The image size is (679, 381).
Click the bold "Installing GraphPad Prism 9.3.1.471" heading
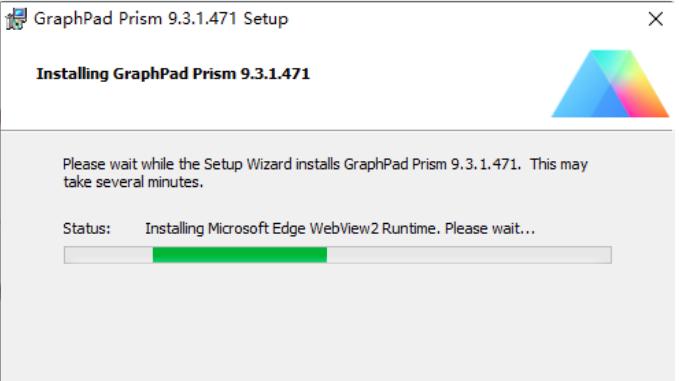(x=173, y=74)
